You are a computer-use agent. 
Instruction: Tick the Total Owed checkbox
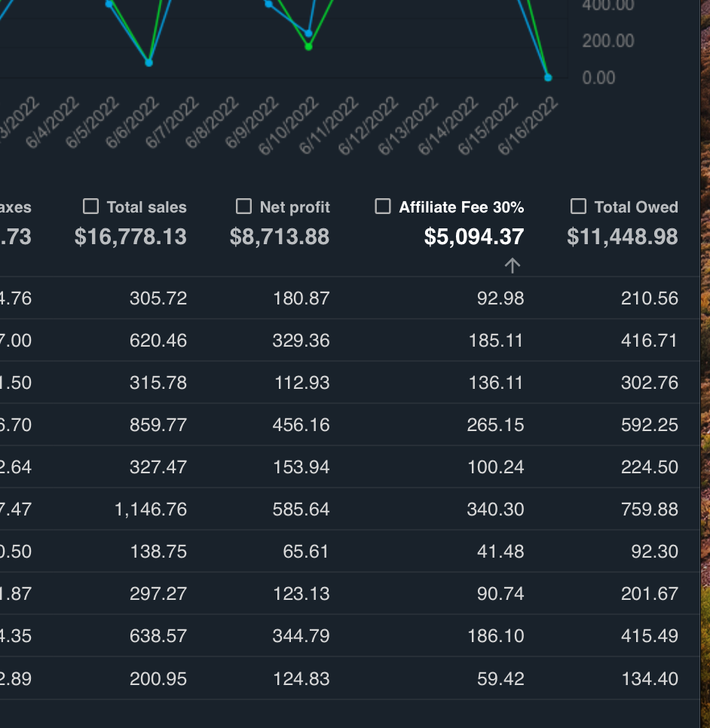coord(578,206)
